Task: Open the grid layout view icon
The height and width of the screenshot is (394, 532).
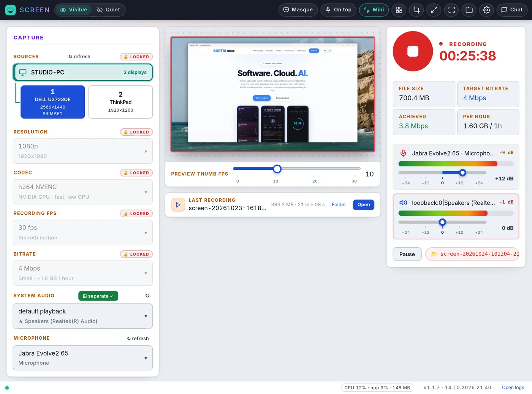Action: (399, 10)
